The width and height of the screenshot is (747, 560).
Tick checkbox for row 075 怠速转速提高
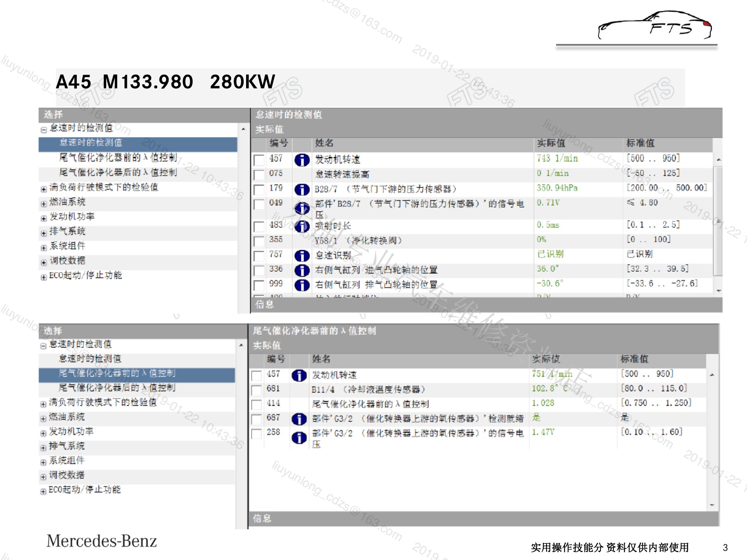coord(259,175)
